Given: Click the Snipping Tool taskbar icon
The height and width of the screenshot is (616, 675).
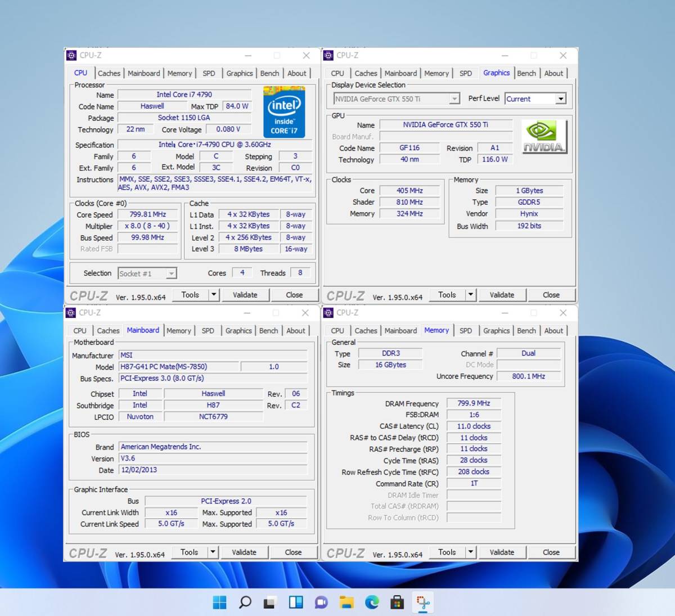Looking at the screenshot, I should pos(423,602).
